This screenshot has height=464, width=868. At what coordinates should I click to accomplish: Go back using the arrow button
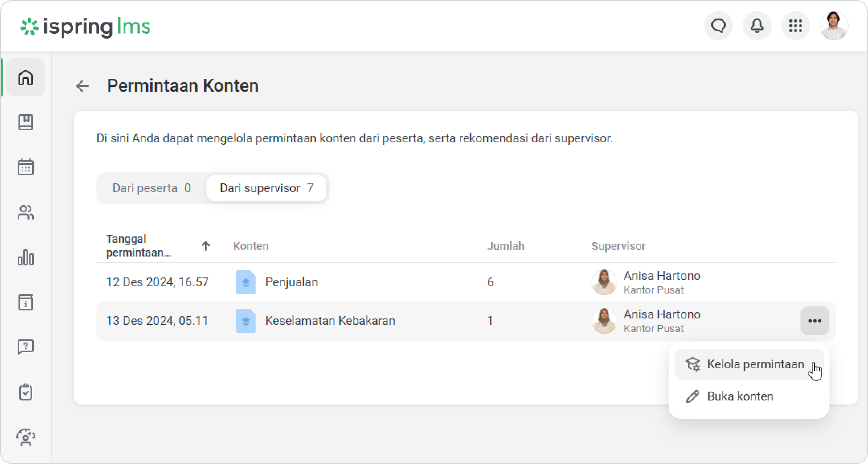83,86
